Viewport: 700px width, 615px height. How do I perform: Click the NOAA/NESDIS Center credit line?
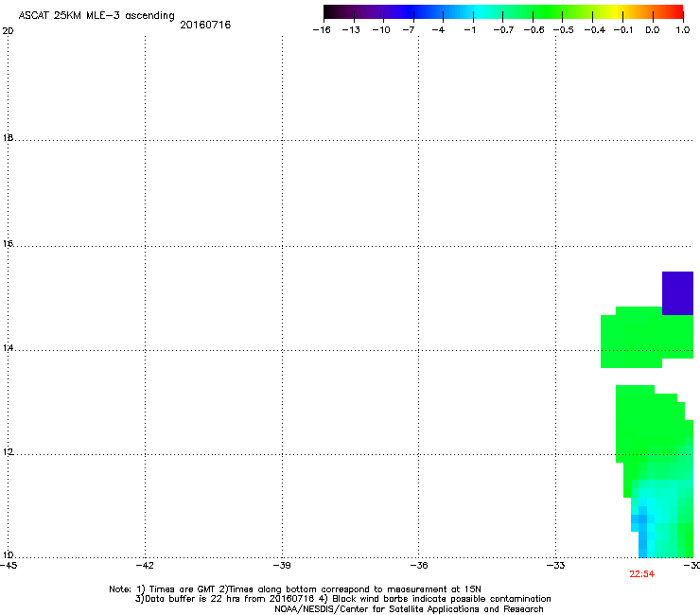coord(409,609)
